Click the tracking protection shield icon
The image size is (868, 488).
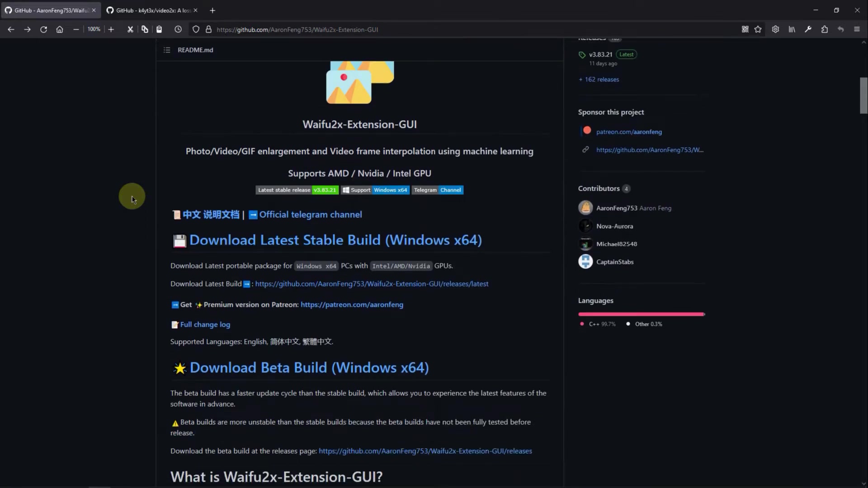pyautogui.click(x=196, y=29)
